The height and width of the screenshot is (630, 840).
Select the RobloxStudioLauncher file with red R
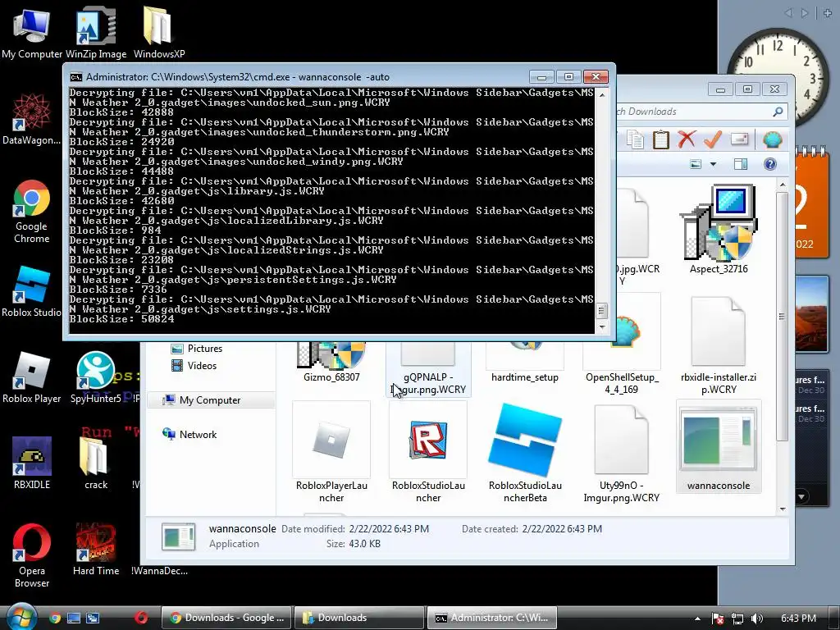click(428, 453)
